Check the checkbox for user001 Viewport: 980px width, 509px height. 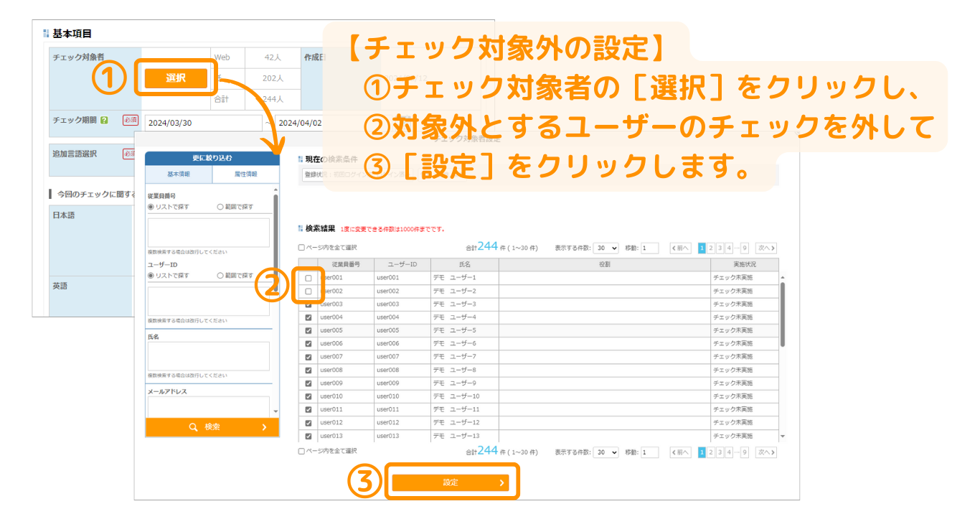(x=308, y=278)
